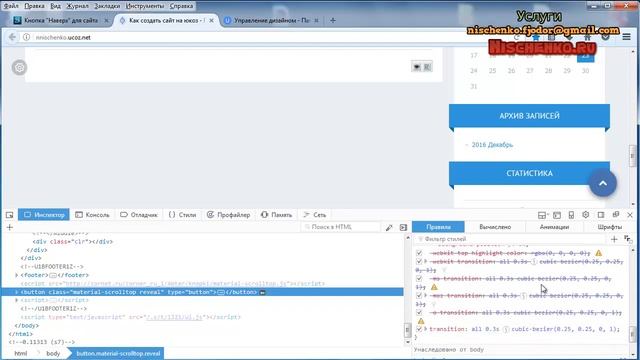640x360 pixels.
Task: Click the frame selection layout icon
Action: [x=542, y=215]
